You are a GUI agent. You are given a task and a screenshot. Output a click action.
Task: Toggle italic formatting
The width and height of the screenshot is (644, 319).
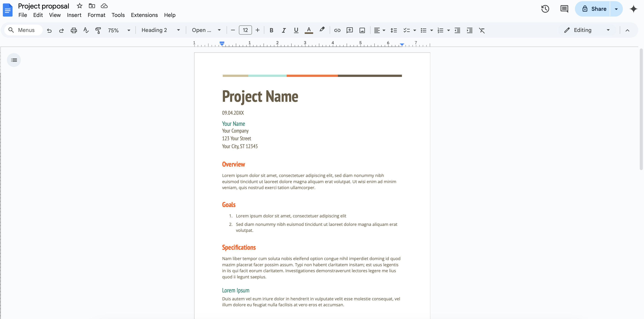coord(284,30)
